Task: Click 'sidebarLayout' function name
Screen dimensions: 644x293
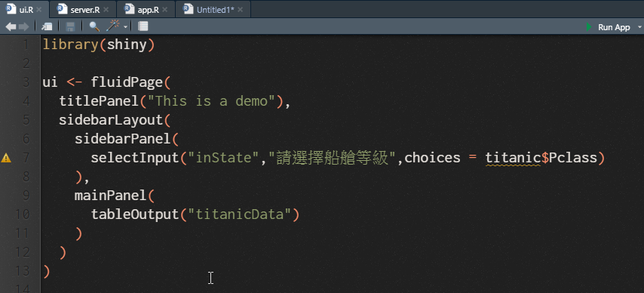Action: coord(111,120)
